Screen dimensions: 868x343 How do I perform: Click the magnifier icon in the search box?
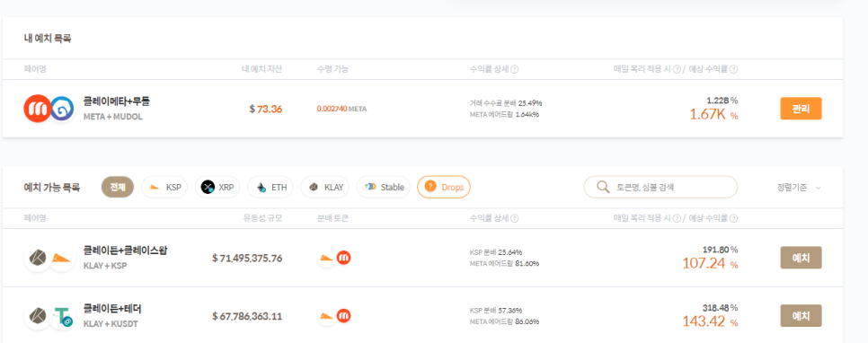point(603,187)
